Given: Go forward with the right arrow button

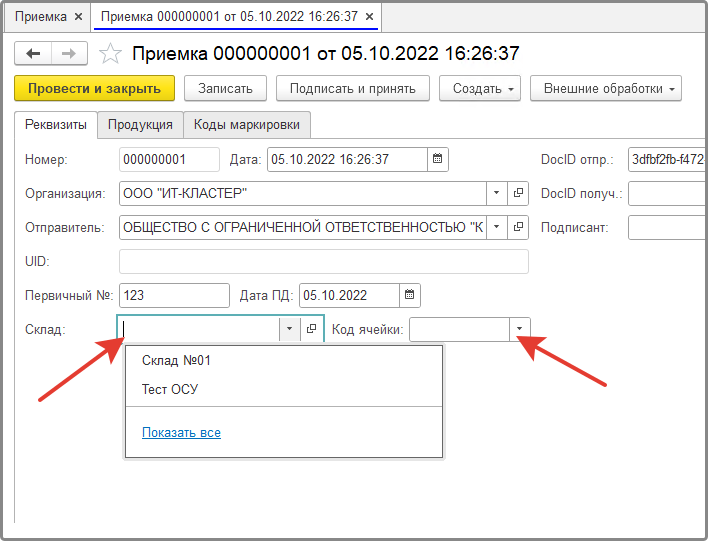Looking at the screenshot, I should [69, 54].
